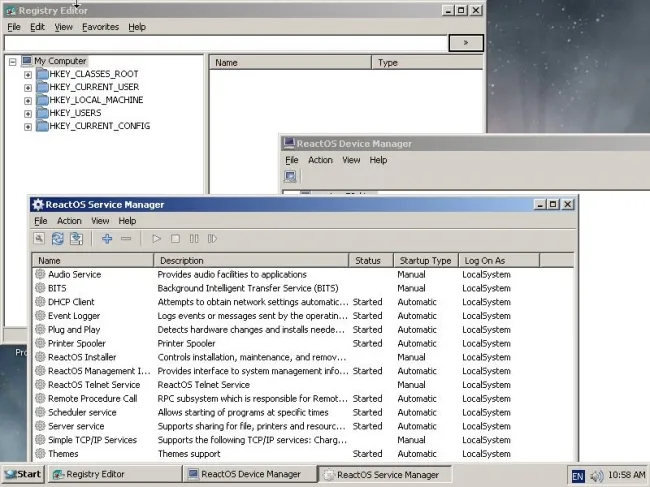This screenshot has height=487, width=650.
Task: Sort services by Name column header
Action: pyautogui.click(x=93, y=260)
